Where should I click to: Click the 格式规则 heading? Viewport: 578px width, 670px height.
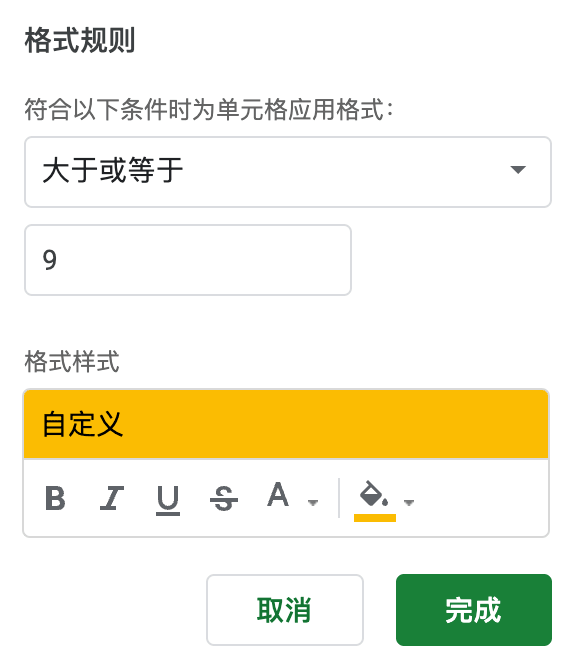coord(80,41)
